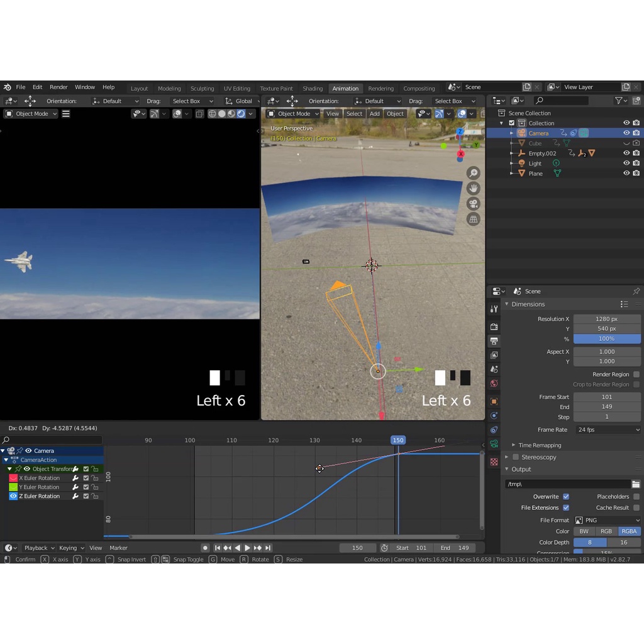
Task: Jump to the last frame in timeline
Action: (x=268, y=548)
